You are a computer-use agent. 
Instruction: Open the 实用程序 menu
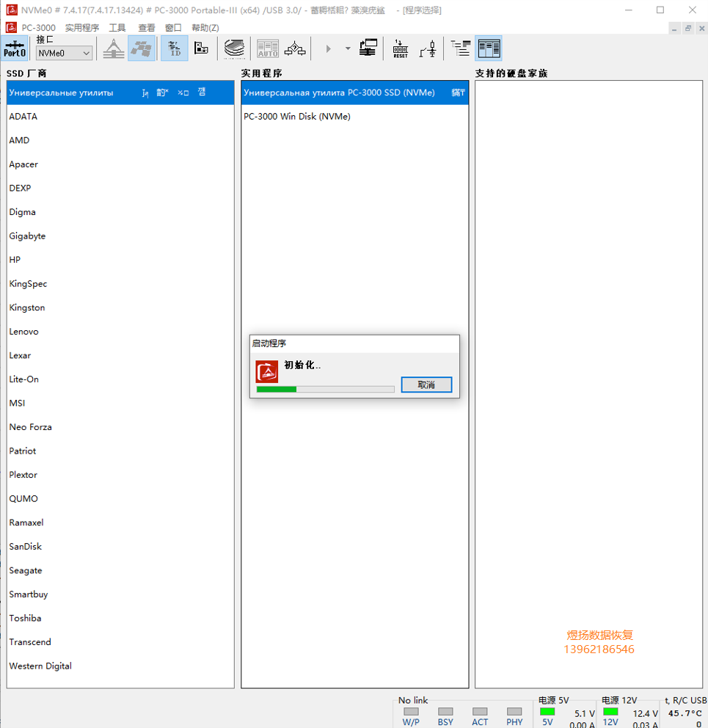coord(82,28)
